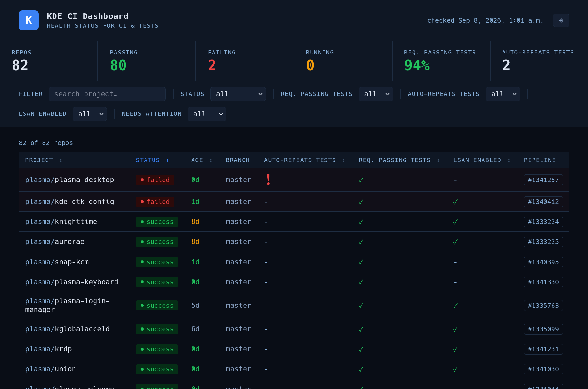
Task: Click LSAN checkmark for krdp row
Action: pyautogui.click(x=455, y=349)
